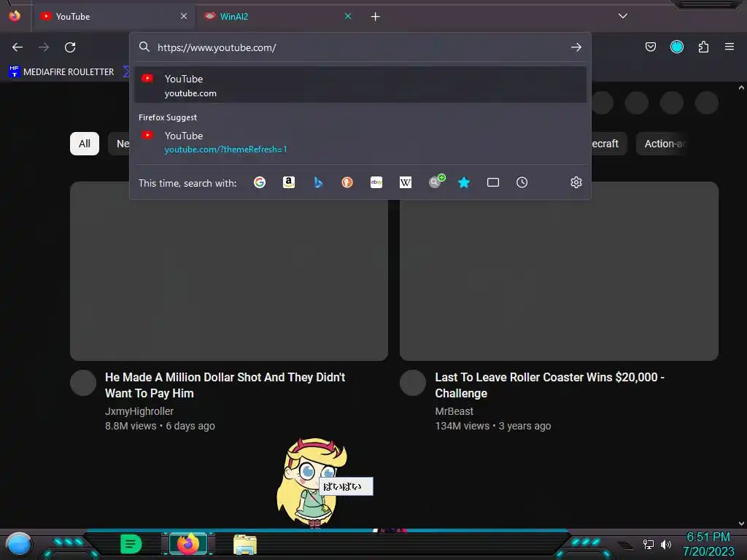Viewport: 747px width, 560px height.
Task: Search bookmarks with the star icon
Action: tap(464, 182)
